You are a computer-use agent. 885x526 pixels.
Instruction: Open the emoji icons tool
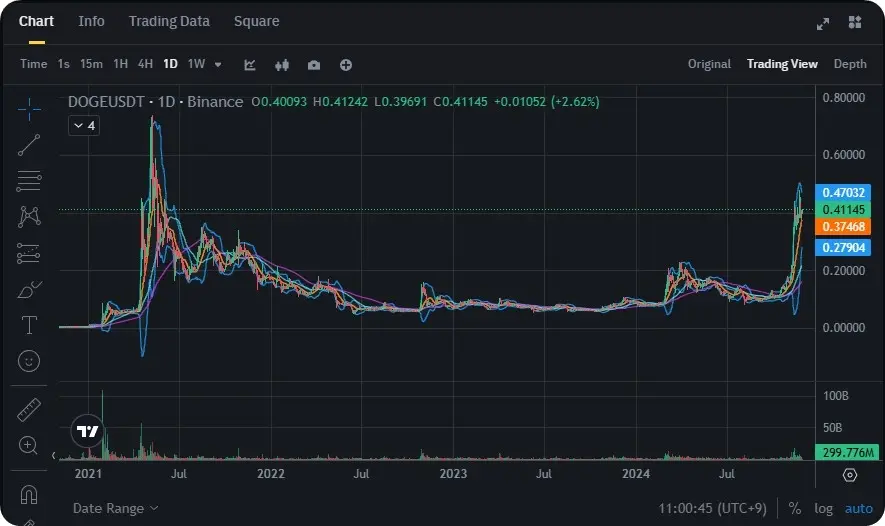click(29, 361)
